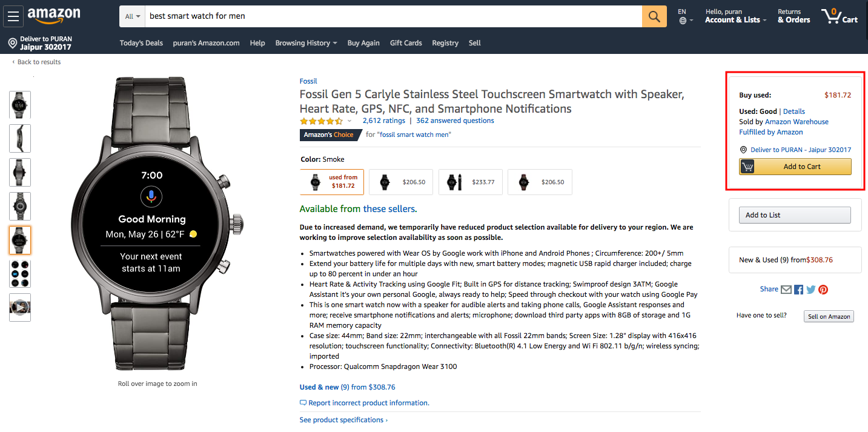
Task: Click the Add to Cart button
Action: pos(794,166)
